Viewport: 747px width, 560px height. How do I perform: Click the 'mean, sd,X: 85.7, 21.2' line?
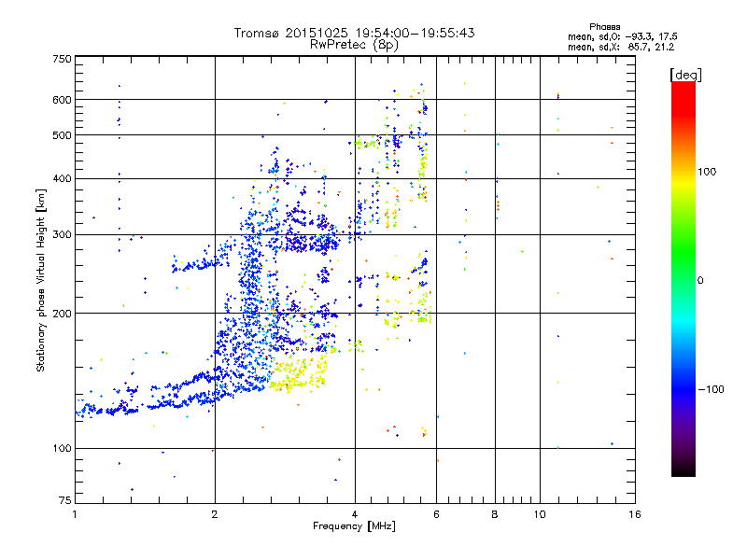click(621, 47)
